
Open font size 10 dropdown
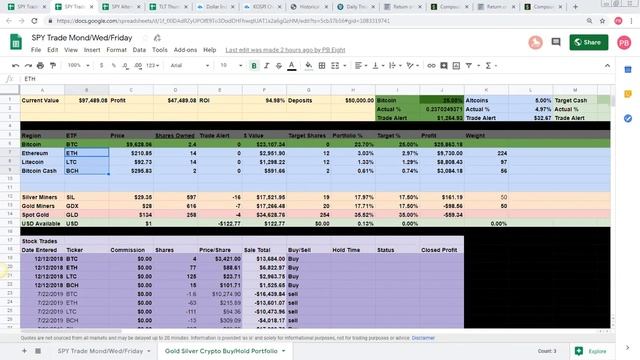[x=231, y=66]
